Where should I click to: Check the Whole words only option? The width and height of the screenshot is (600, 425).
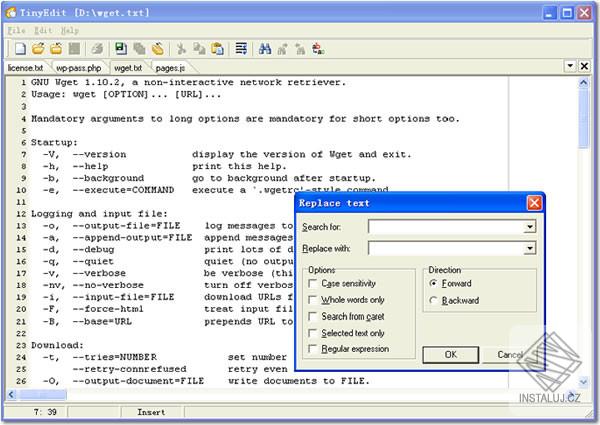click(314, 300)
